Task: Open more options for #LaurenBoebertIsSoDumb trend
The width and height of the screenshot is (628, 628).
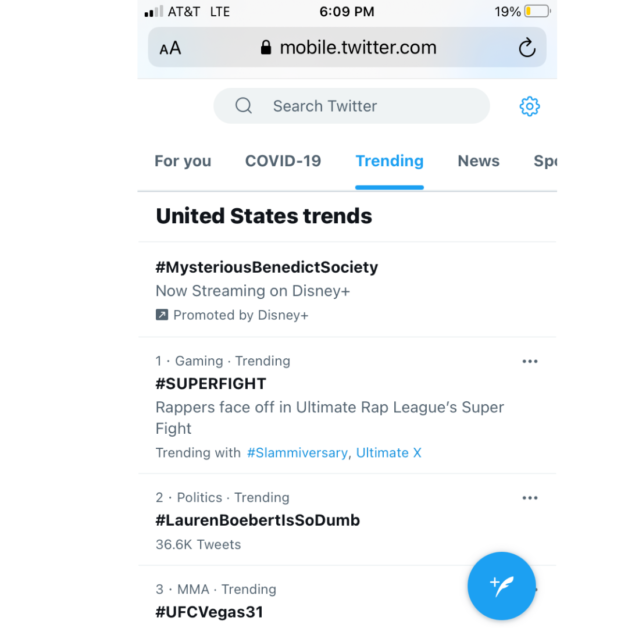Action: [529, 498]
